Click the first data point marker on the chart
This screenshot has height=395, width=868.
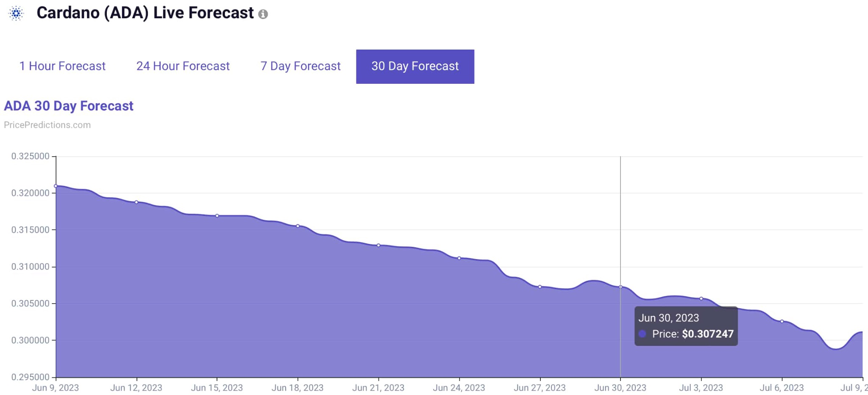click(56, 185)
